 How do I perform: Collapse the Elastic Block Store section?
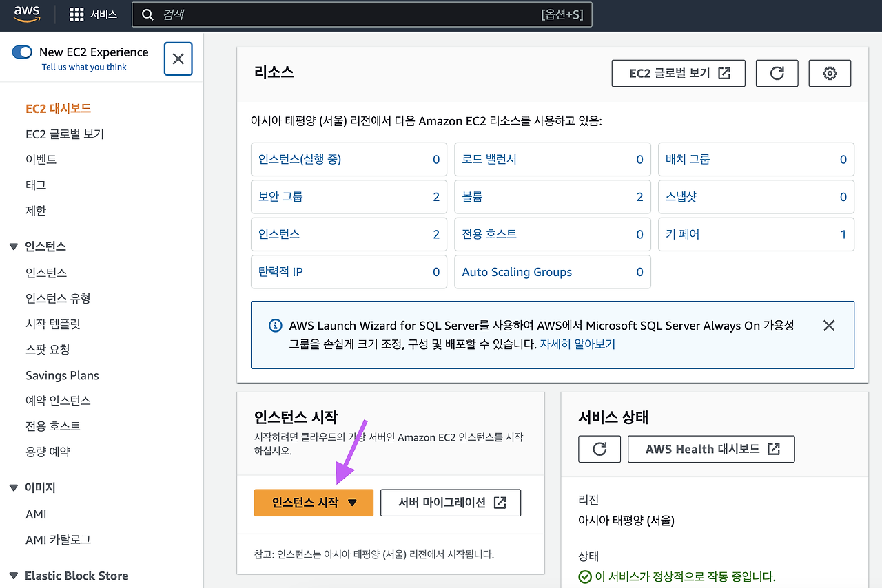(14, 576)
